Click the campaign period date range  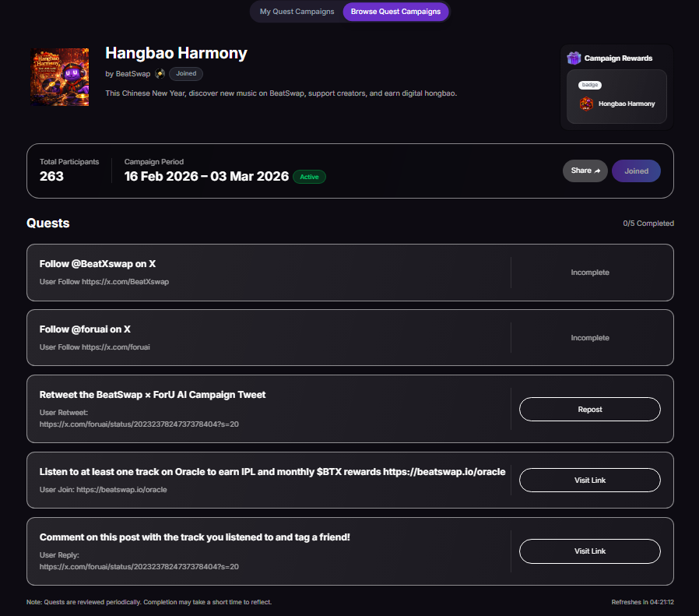(206, 177)
